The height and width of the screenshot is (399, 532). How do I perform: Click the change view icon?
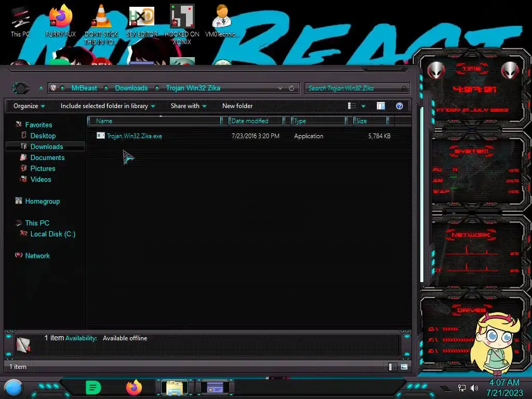(352, 106)
